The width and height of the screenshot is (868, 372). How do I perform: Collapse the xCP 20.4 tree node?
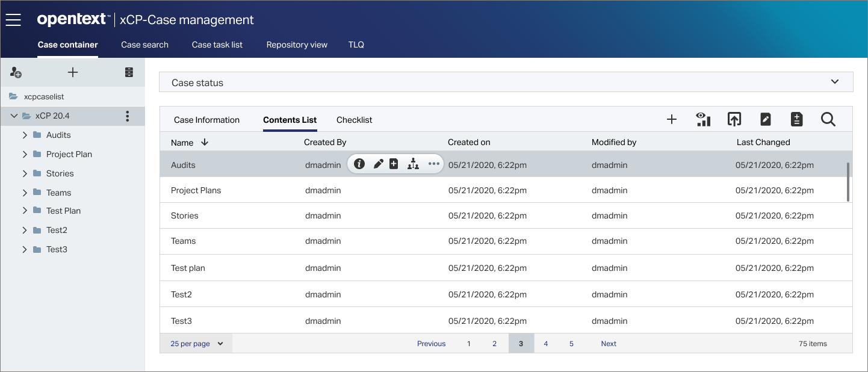[x=14, y=116]
